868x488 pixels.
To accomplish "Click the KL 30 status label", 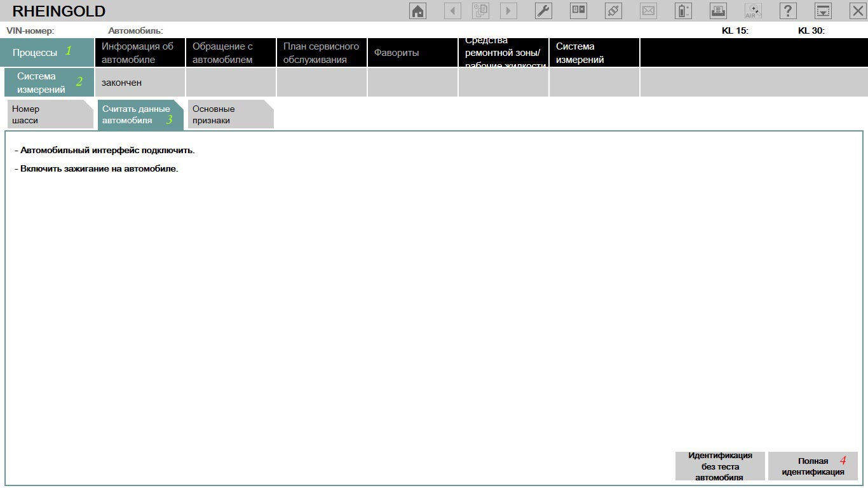I will click(811, 30).
